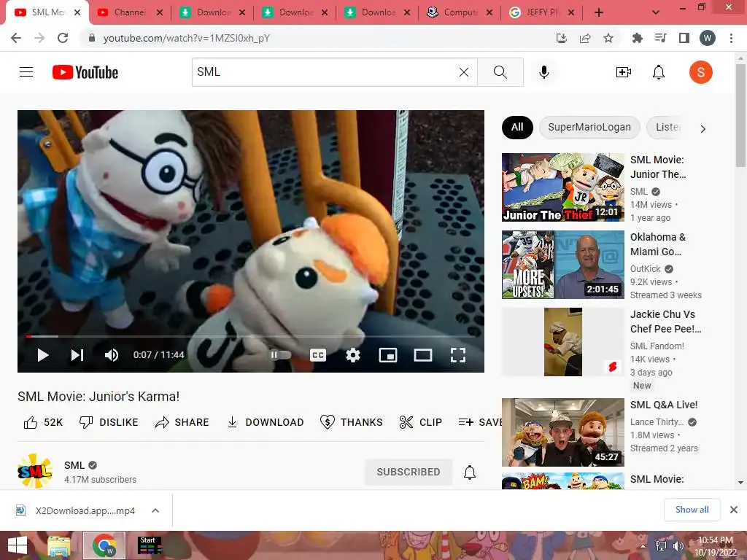
Task: Mute the video volume
Action: 112,355
